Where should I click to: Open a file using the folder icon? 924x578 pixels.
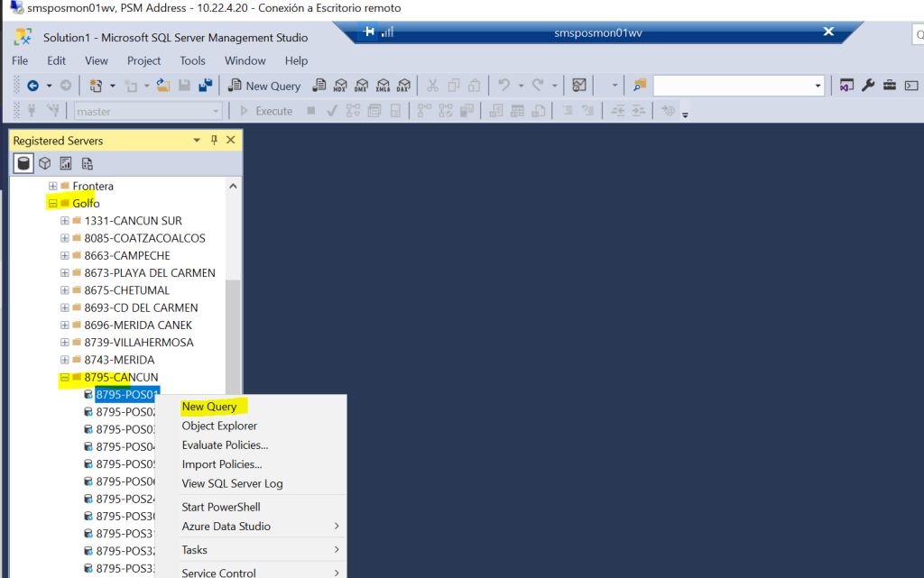[163, 86]
